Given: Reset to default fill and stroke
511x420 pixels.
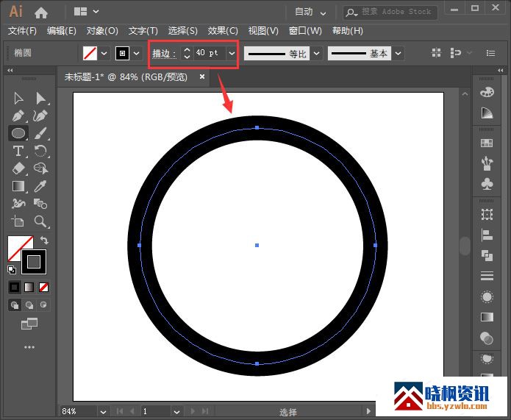Looking at the screenshot, I should [x=12, y=270].
